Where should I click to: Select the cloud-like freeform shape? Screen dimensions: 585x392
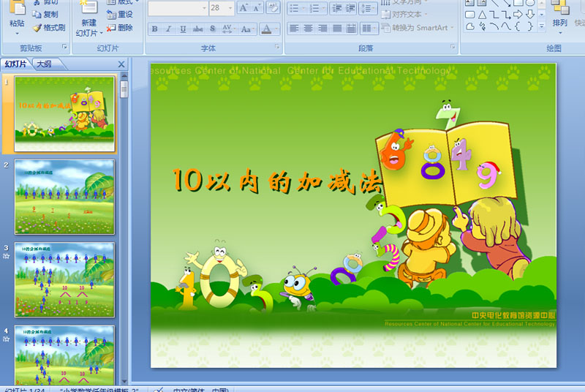pyautogui.click(x=469, y=26)
